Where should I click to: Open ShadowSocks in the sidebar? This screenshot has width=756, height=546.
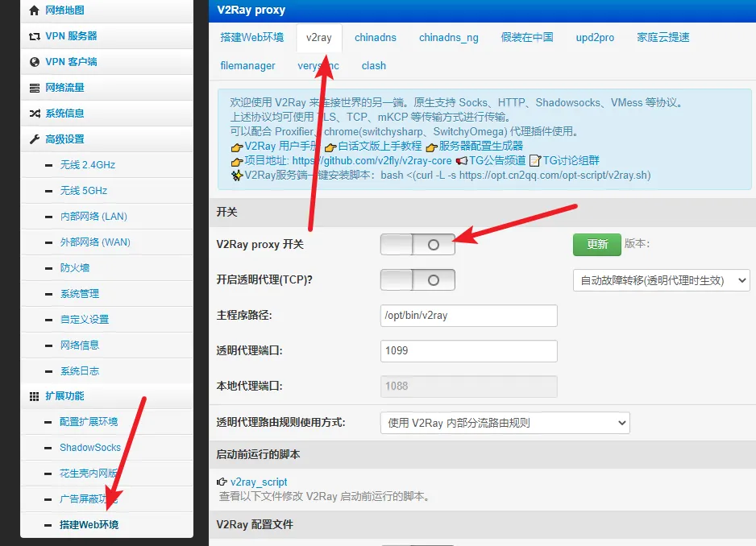[x=89, y=448]
